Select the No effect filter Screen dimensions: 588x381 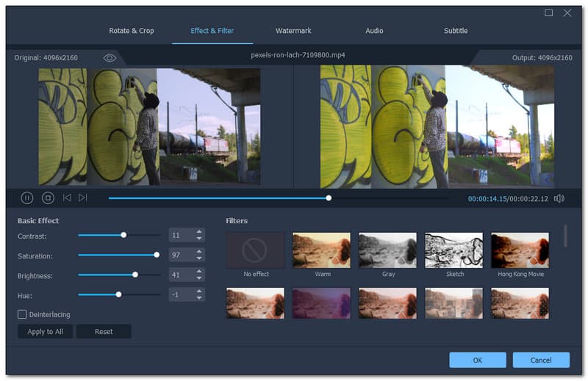[256, 251]
